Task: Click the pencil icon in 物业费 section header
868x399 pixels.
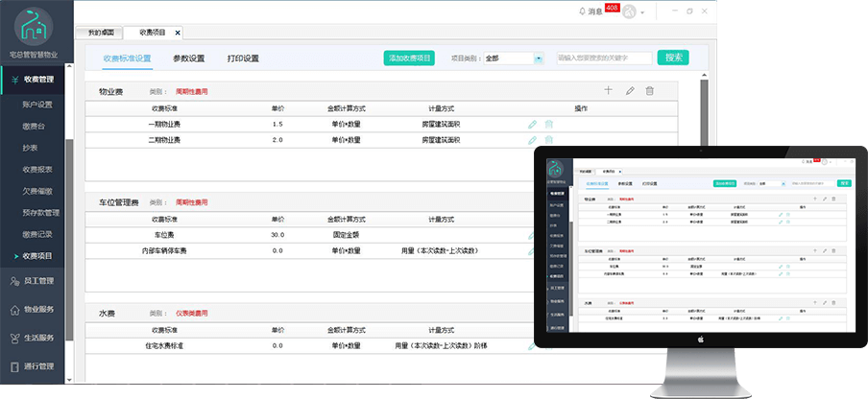Action: [x=630, y=91]
